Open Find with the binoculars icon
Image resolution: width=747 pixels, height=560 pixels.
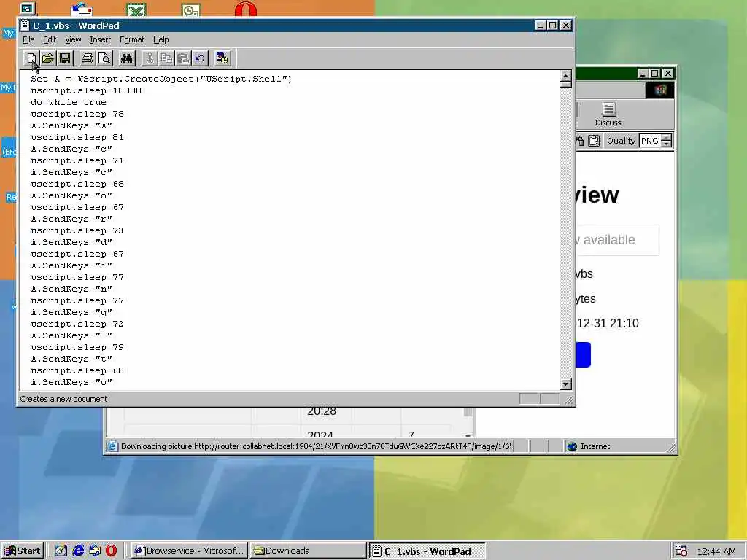pos(127,58)
